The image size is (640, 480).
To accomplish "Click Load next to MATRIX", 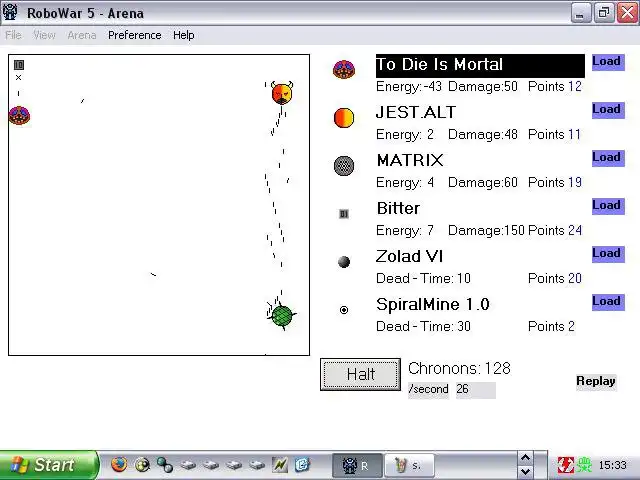I will pos(608,158).
